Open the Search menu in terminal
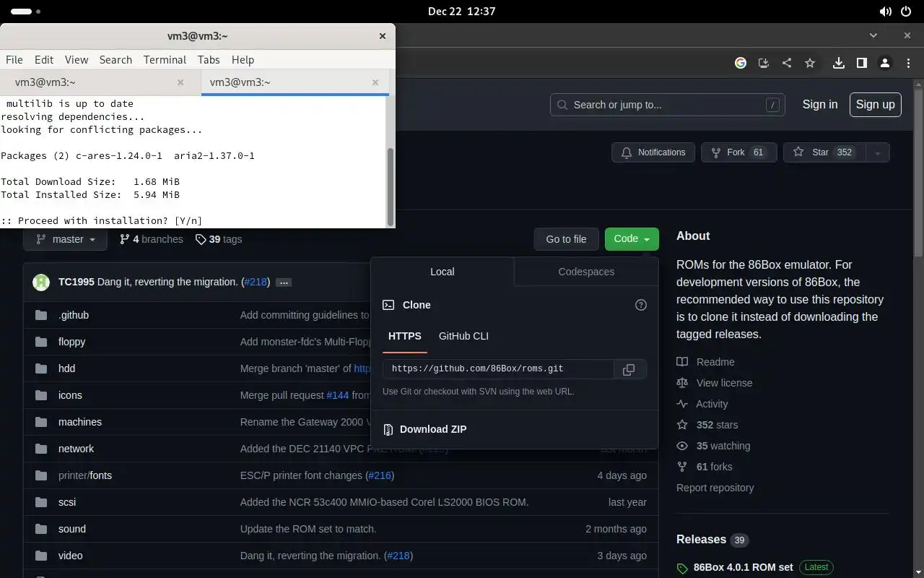The height and width of the screenshot is (578, 924). (115, 60)
